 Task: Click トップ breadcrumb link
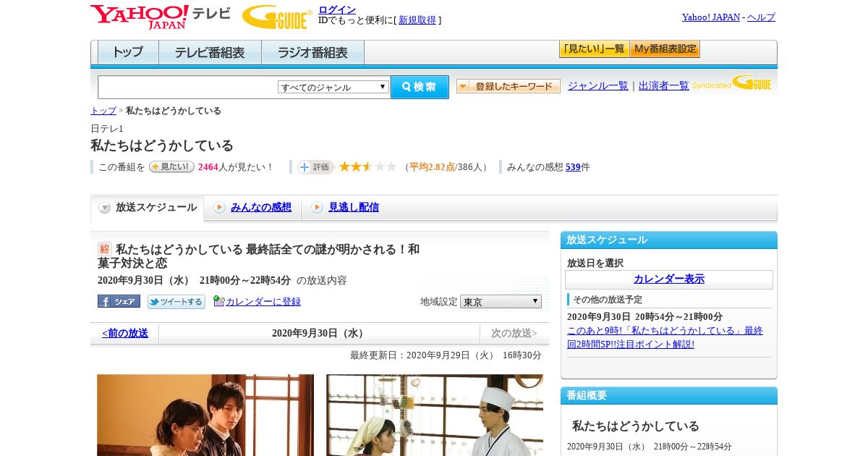pos(103,111)
